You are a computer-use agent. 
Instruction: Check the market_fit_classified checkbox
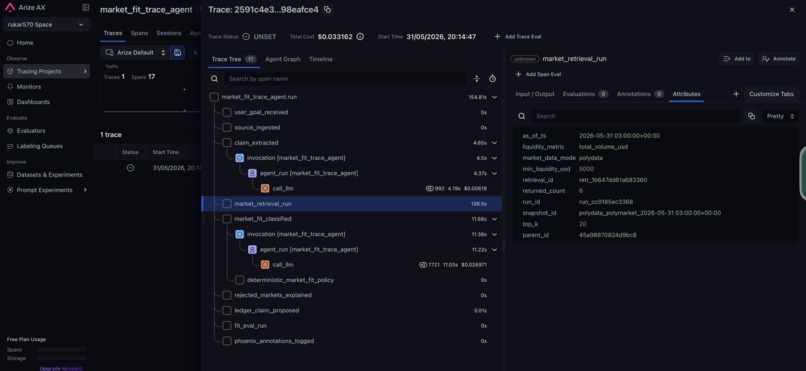(x=227, y=219)
